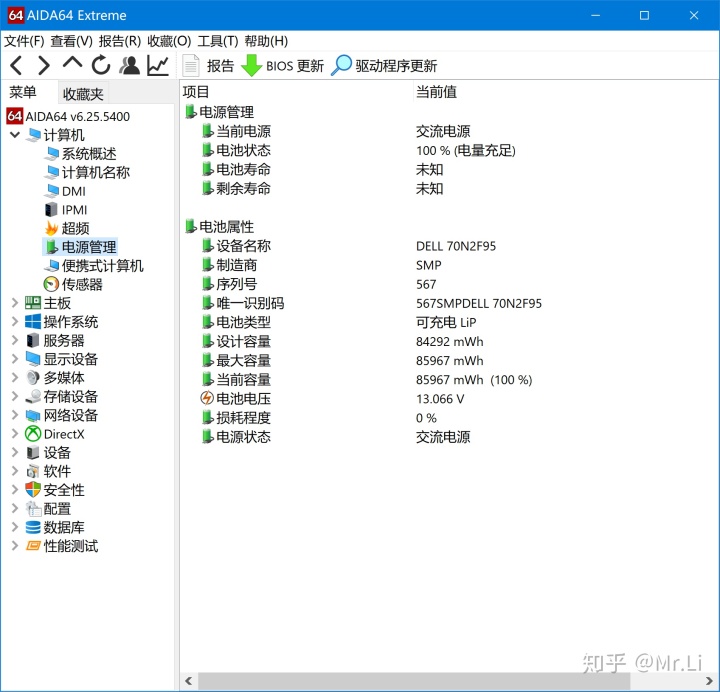Click the 网络设备 network icon
This screenshot has height=692, width=720.
(x=33, y=416)
